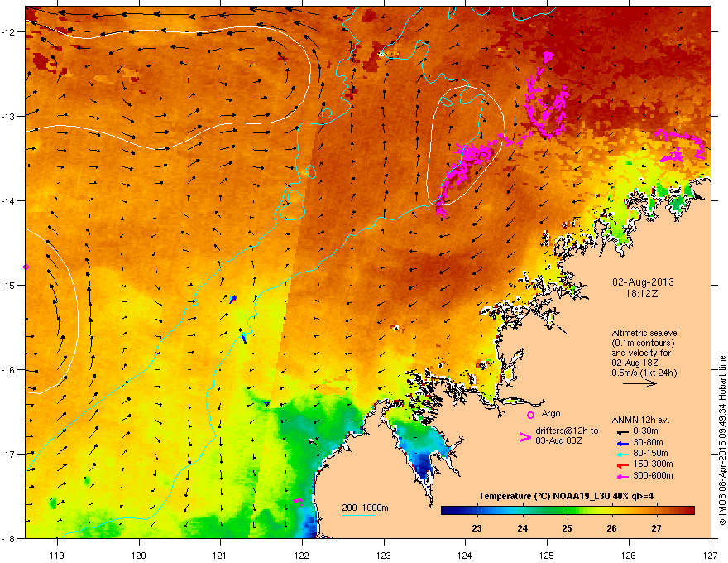Click the '150-300m' depth label

click(x=653, y=464)
